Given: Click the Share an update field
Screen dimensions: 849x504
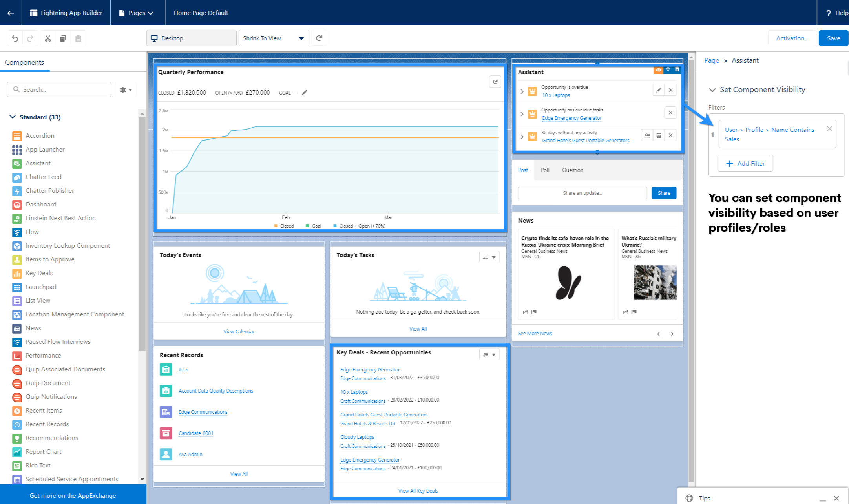Looking at the screenshot, I should pyautogui.click(x=582, y=193).
